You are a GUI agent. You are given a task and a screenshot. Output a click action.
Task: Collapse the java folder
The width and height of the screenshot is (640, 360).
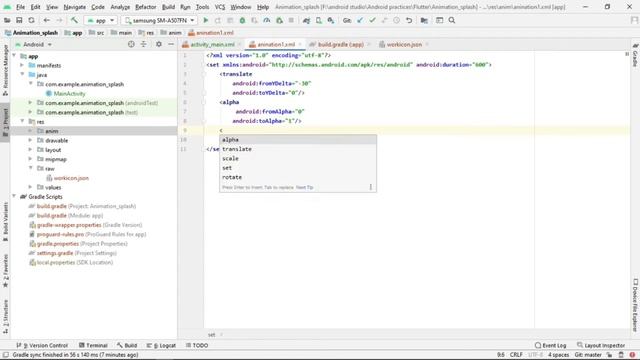(22, 75)
